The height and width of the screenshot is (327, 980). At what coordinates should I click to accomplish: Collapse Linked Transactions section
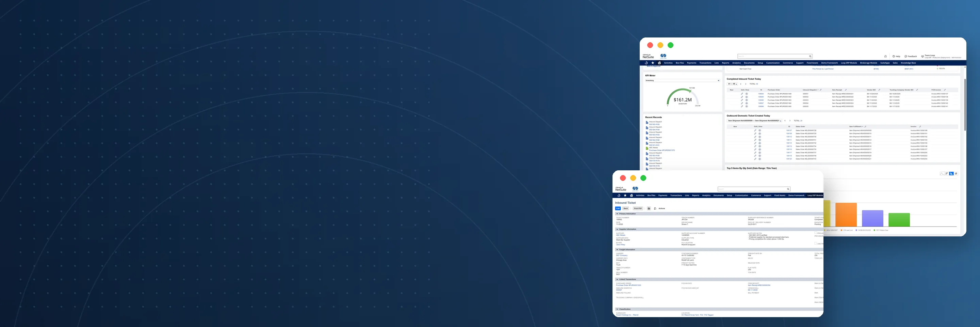[617, 279]
